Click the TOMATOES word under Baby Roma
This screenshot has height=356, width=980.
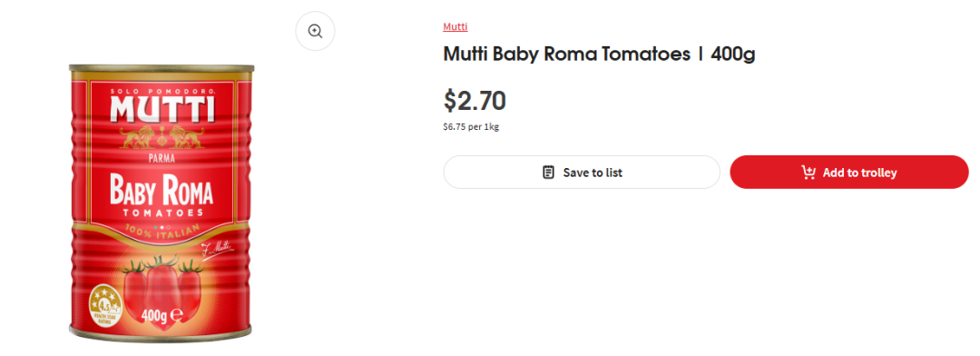[x=162, y=214]
